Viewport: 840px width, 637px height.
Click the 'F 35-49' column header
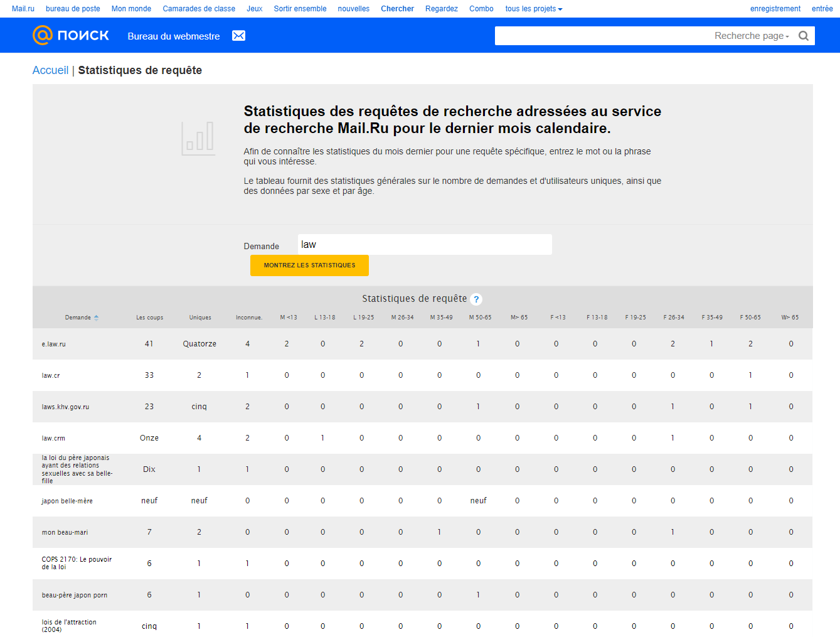click(x=712, y=318)
